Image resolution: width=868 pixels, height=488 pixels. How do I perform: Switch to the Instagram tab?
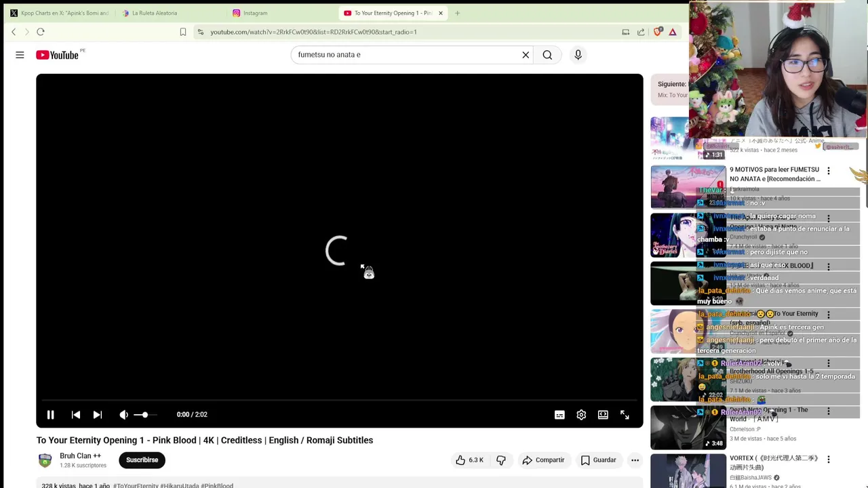pos(255,13)
